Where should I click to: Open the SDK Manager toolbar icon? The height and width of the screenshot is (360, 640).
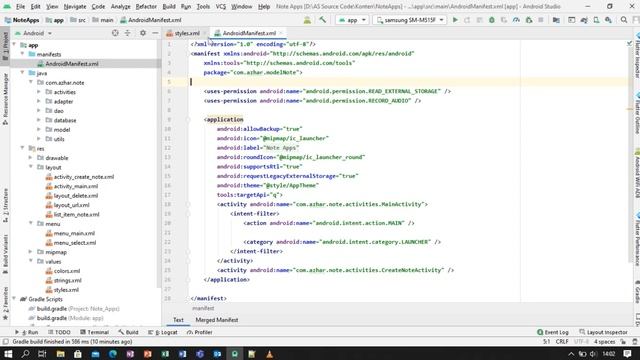click(x=609, y=20)
